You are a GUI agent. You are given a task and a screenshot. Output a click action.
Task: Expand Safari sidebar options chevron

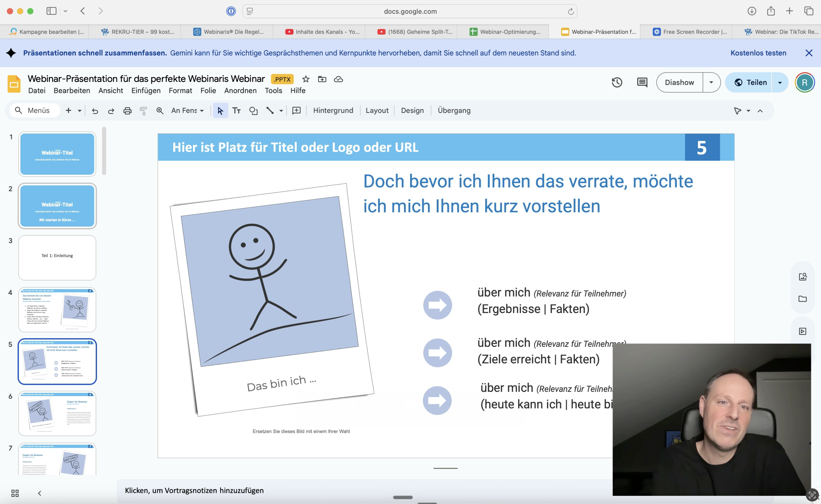click(x=65, y=11)
